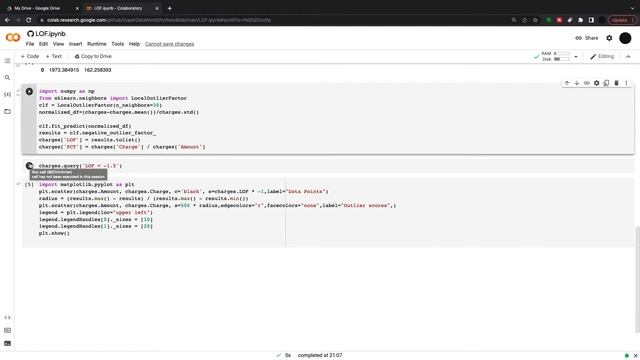
Task: Bookmark this page with the star
Action: [535, 20]
